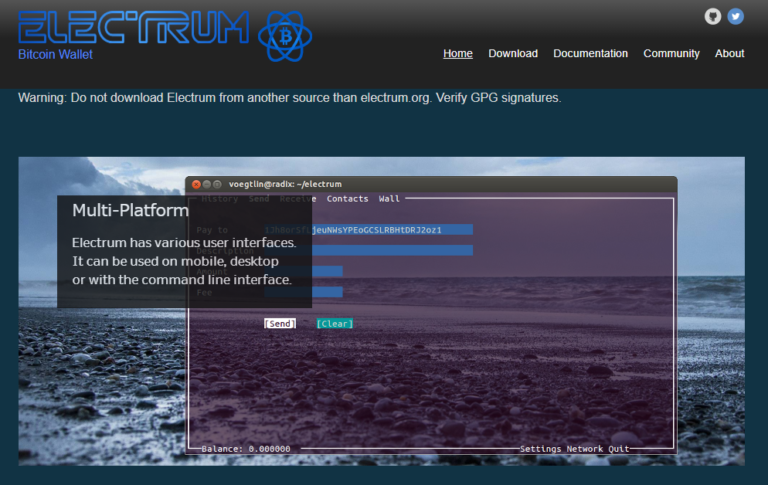768x485 pixels.
Task: Open Network in terminal footer
Action: pos(585,449)
